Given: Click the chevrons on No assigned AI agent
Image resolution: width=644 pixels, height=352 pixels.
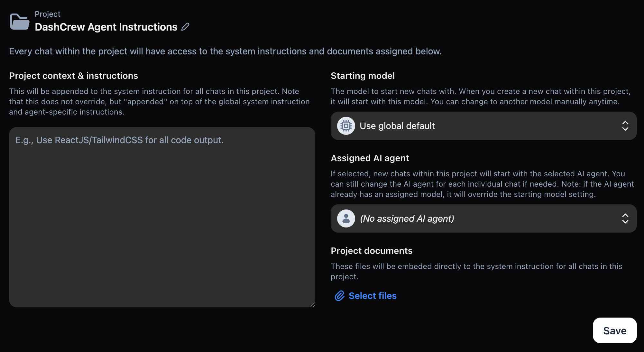Looking at the screenshot, I should coord(625,218).
